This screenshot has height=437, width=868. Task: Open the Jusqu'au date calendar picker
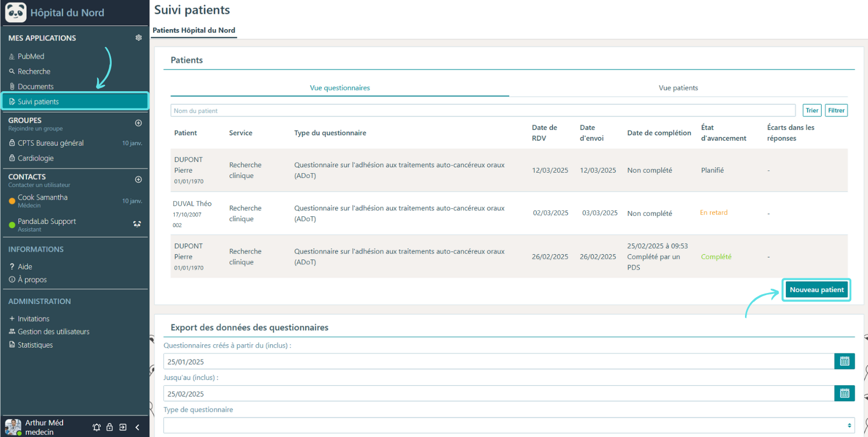[844, 393]
